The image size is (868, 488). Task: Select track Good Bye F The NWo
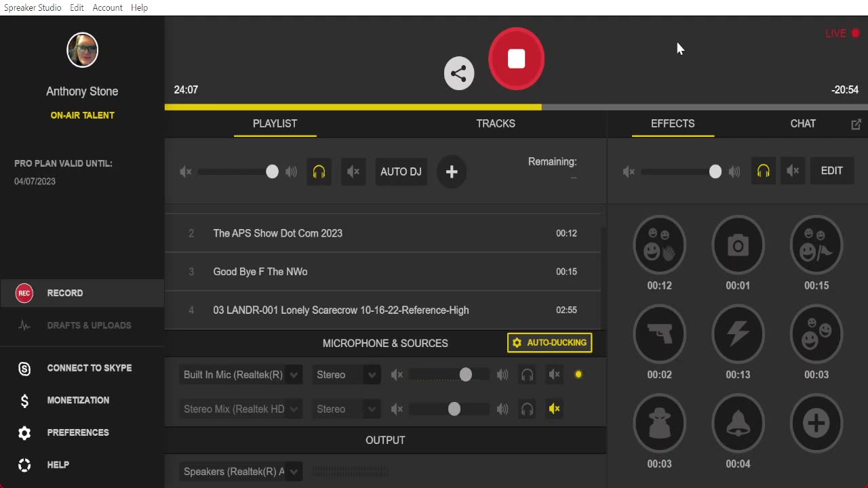[383, 272]
